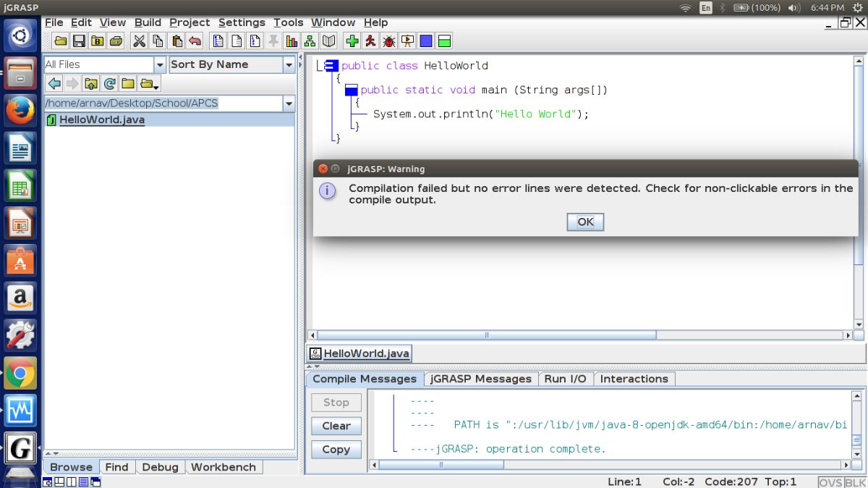Switch to the Interactions tab

(634, 379)
